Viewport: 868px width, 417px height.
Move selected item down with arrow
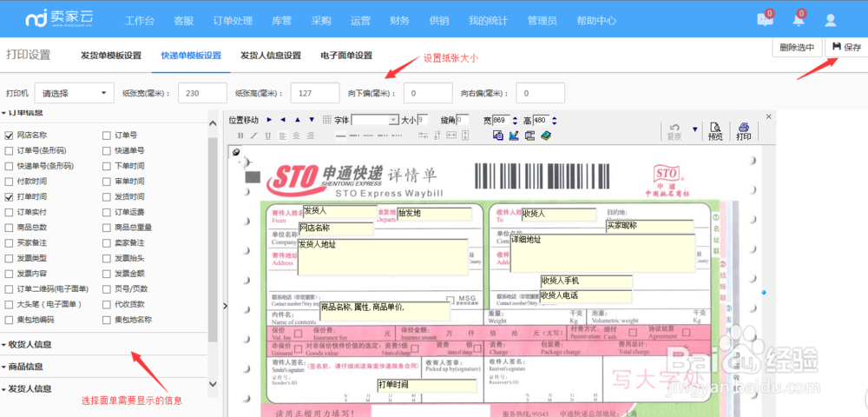tap(312, 120)
